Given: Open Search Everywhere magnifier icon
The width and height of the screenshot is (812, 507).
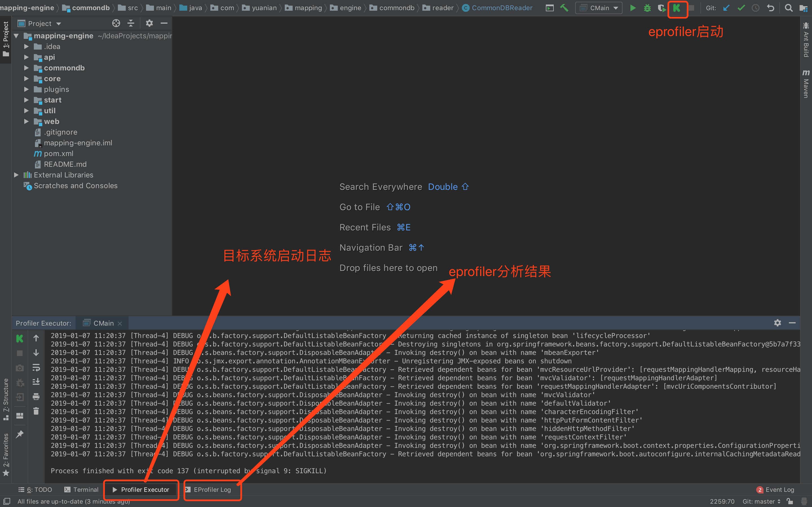Looking at the screenshot, I should (x=789, y=8).
